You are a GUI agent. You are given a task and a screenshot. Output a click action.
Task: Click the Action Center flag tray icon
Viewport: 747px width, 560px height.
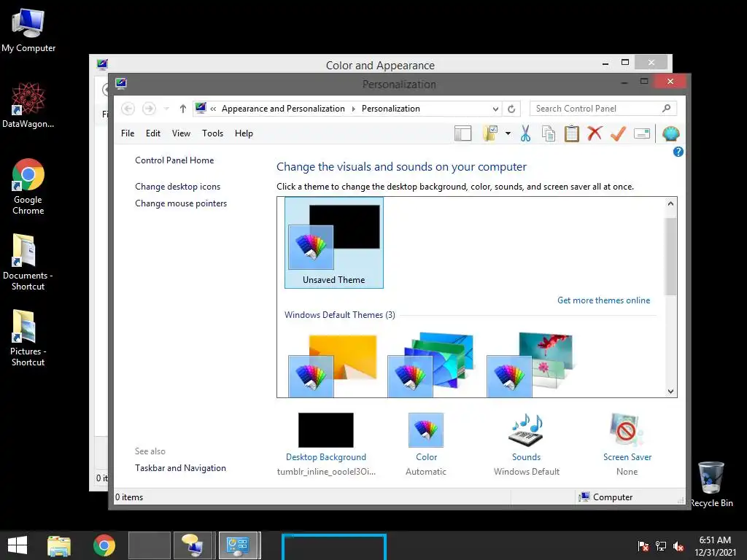643,546
